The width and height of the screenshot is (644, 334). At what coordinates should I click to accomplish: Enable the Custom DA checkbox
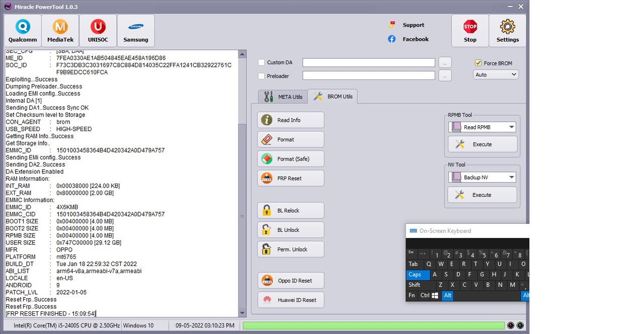[261, 62]
